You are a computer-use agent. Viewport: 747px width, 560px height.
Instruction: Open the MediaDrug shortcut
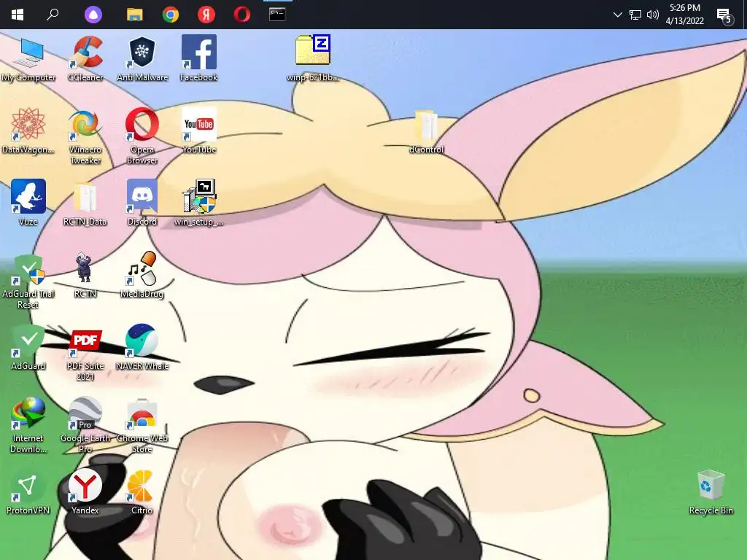click(x=142, y=275)
